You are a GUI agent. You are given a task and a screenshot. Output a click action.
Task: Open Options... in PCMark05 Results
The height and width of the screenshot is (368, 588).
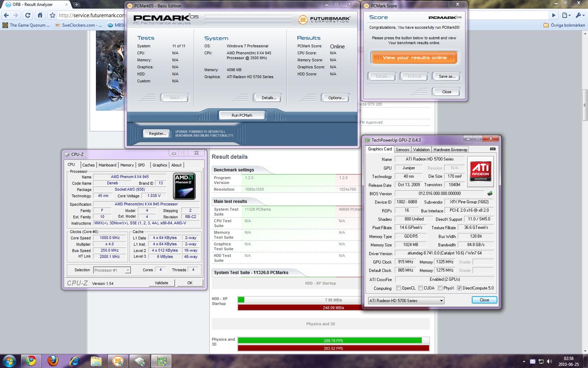[336, 98]
